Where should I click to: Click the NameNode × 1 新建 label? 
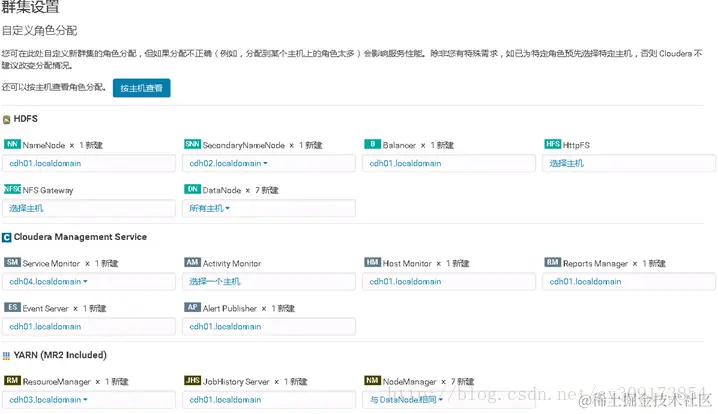click(x=62, y=145)
